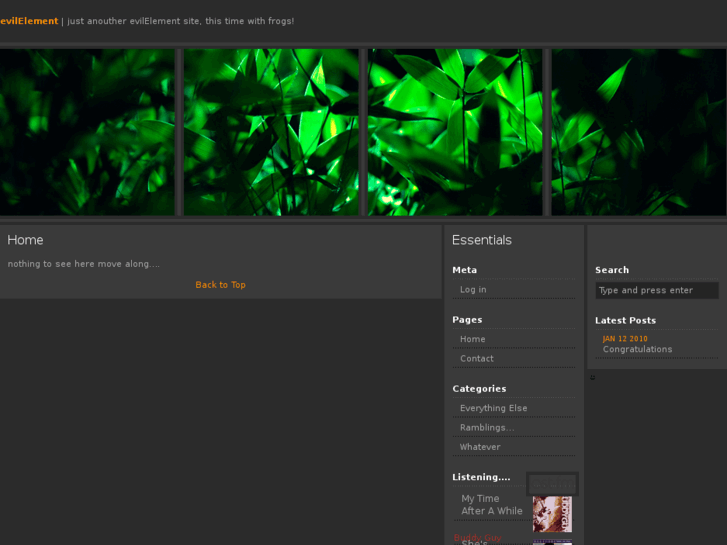Browse the Everything Else category
The width and height of the screenshot is (727, 545).
(493, 408)
